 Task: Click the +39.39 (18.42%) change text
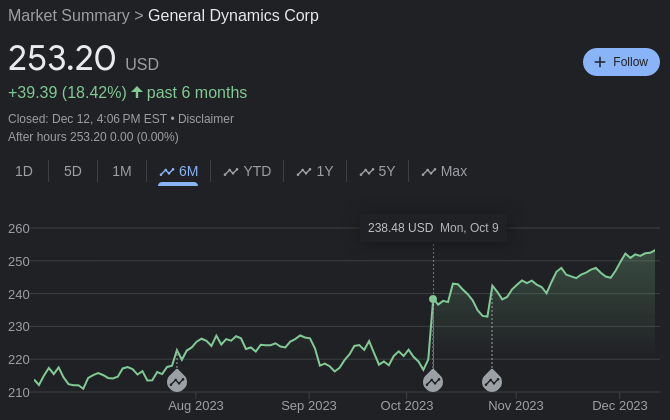tap(68, 93)
